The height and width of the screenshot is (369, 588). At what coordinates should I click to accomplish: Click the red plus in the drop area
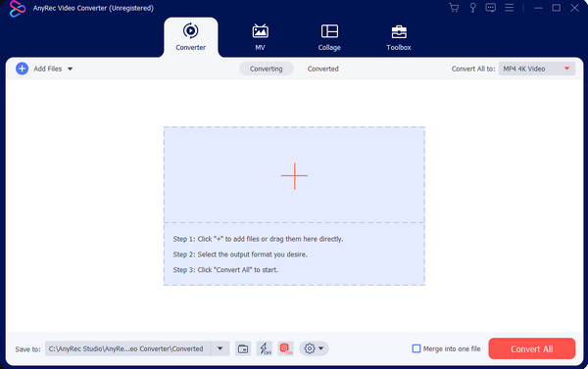tap(294, 176)
